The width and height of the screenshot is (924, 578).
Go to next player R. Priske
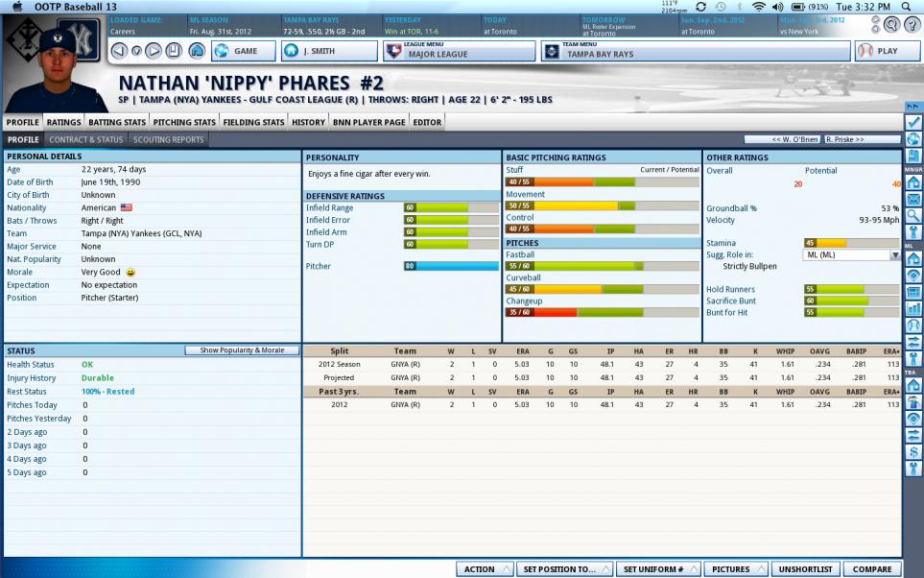point(863,139)
